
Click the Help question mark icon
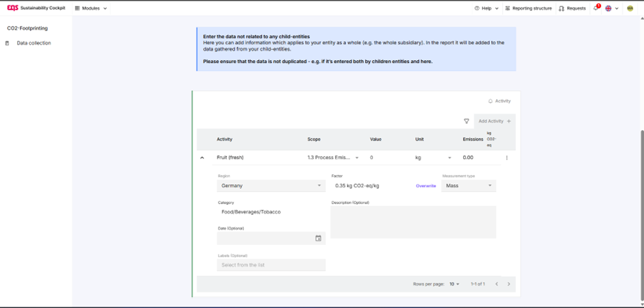point(477,8)
